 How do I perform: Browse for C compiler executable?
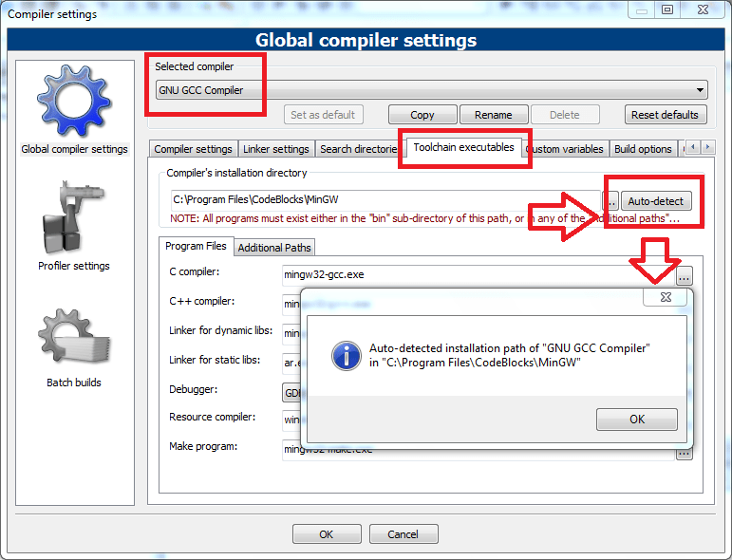click(684, 276)
